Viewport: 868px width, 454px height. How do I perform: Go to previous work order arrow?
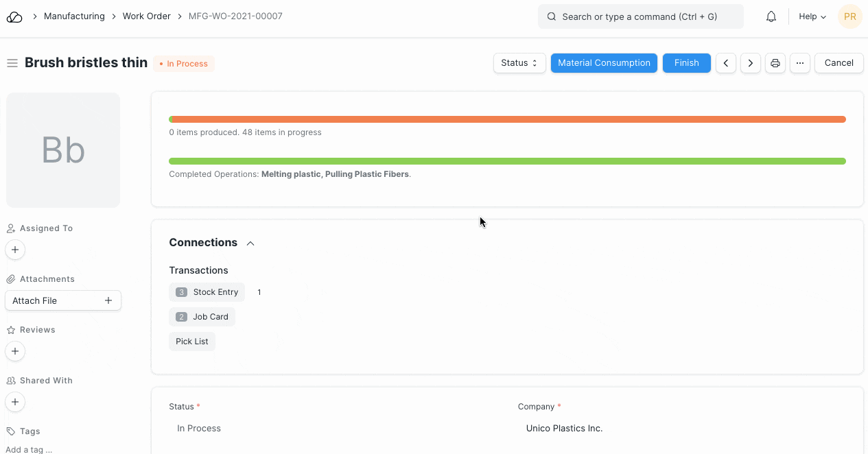click(x=726, y=63)
